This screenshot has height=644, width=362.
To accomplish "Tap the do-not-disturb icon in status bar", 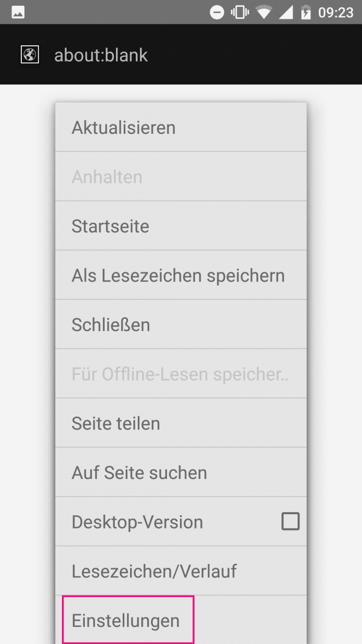I will click(x=217, y=12).
